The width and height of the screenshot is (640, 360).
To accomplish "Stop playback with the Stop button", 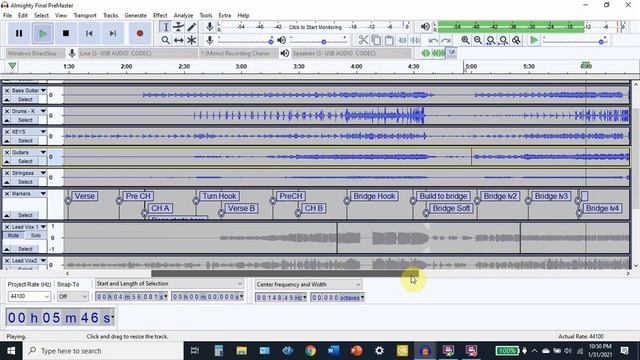I will (x=66, y=33).
